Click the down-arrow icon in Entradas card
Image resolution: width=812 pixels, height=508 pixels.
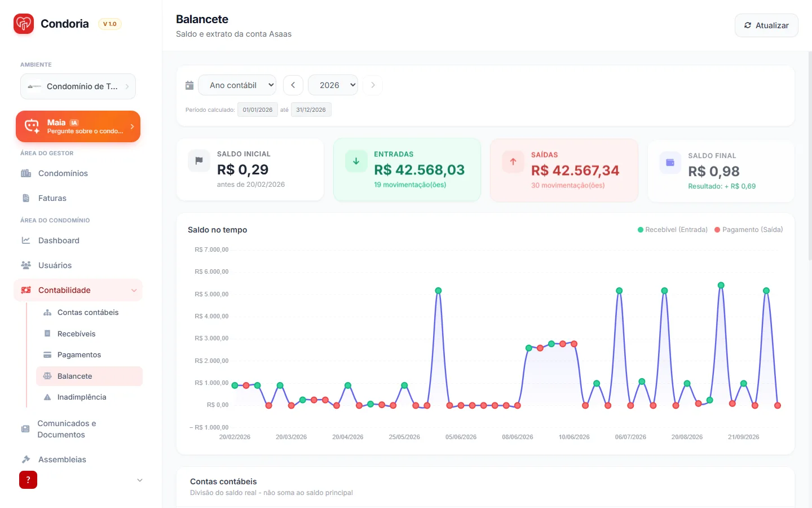point(356,161)
